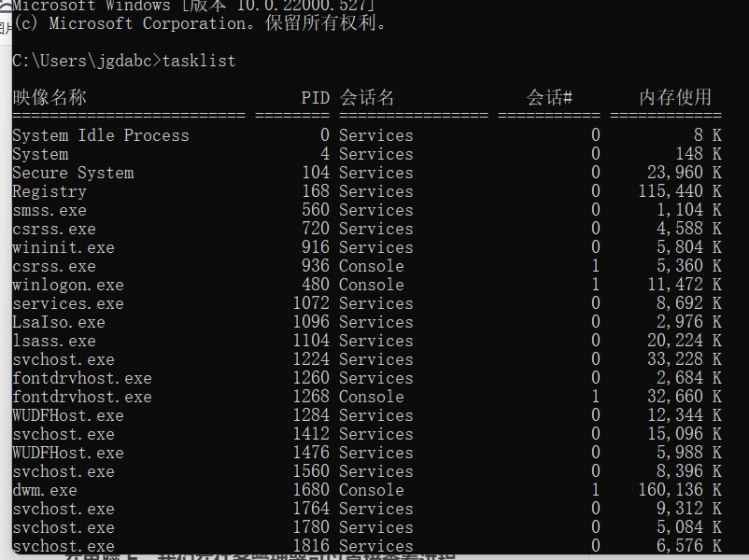Select winlogon.exe process name
The image size is (749, 560).
pos(68,285)
